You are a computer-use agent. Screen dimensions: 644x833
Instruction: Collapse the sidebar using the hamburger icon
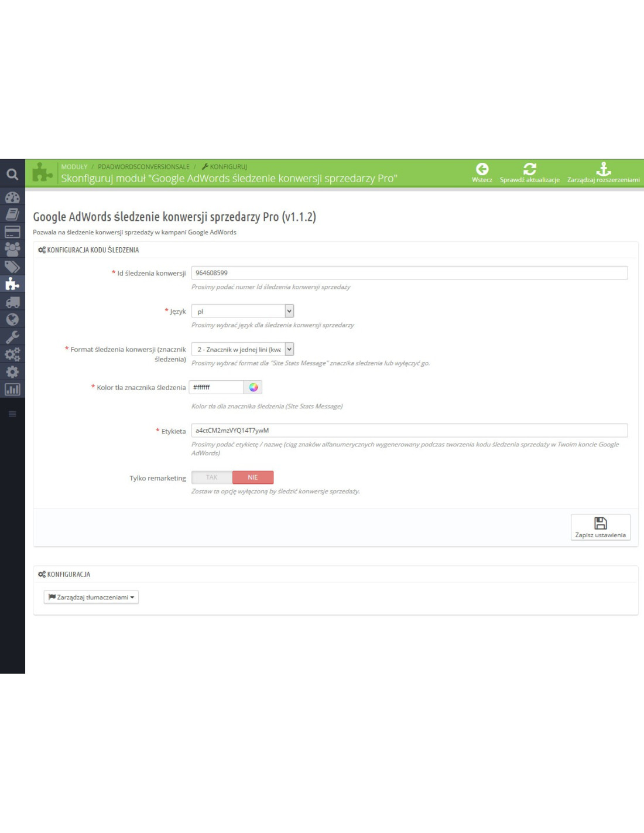tap(12, 414)
